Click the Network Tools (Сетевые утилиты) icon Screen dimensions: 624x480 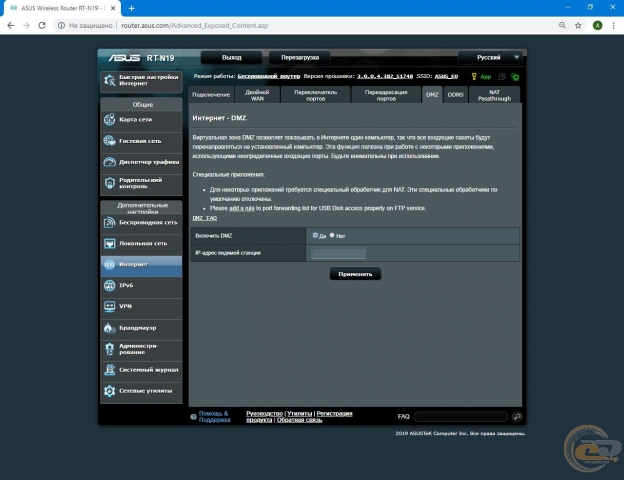coord(109,391)
